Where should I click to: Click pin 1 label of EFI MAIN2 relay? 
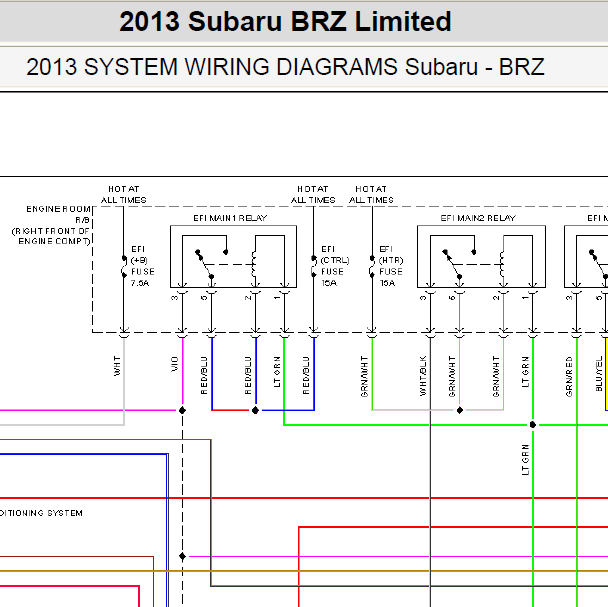pos(525,297)
